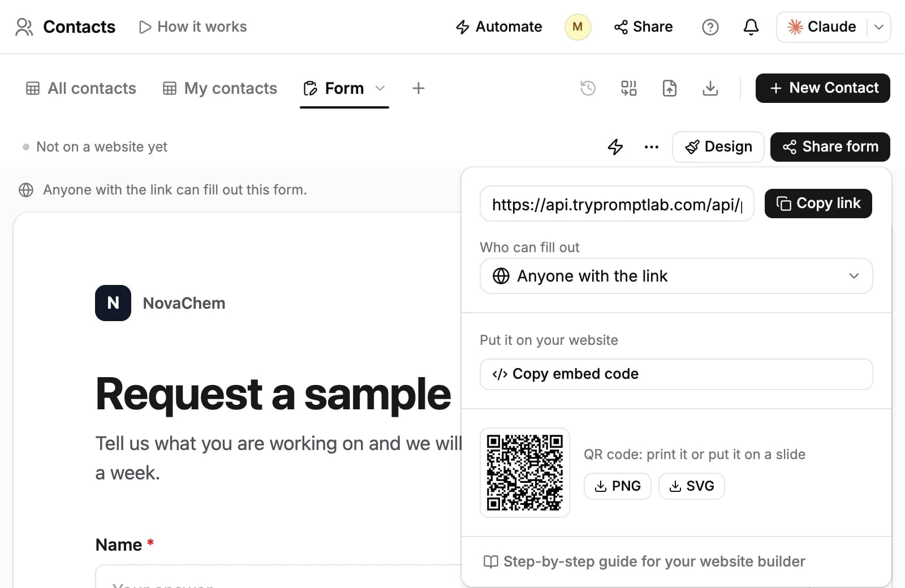905x588 pixels.
Task: Click Copy embed code
Action: click(676, 374)
